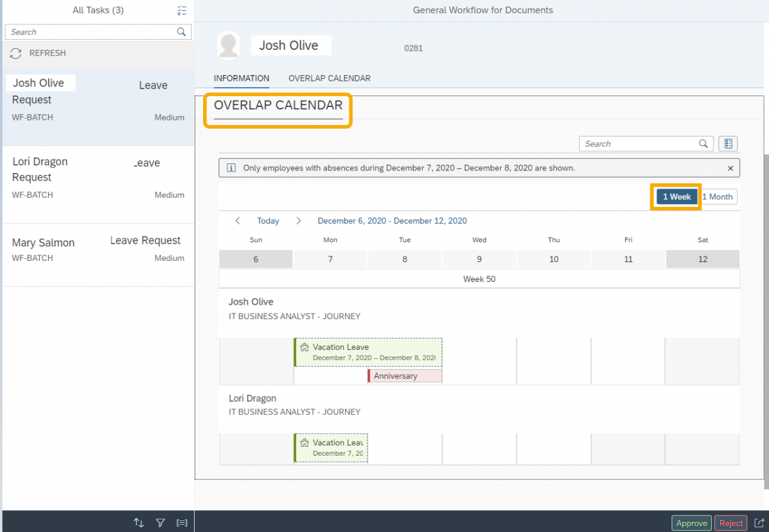The height and width of the screenshot is (532, 769).
Task: Select the filter icon in the footer bar
Action: coord(160,522)
